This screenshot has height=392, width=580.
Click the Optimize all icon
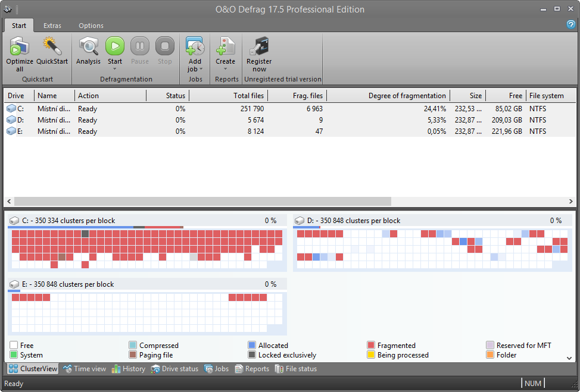(x=20, y=47)
